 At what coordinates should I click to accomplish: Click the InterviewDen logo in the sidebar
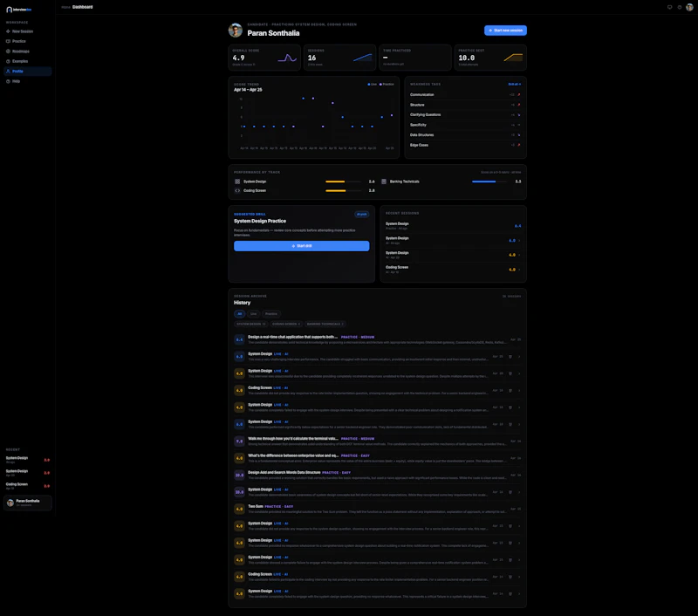(18, 10)
